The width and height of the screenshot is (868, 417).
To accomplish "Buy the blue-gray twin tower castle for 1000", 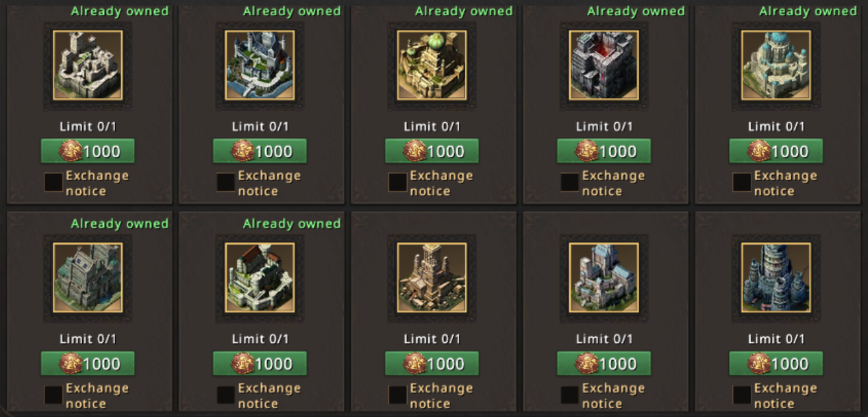I will point(604,364).
